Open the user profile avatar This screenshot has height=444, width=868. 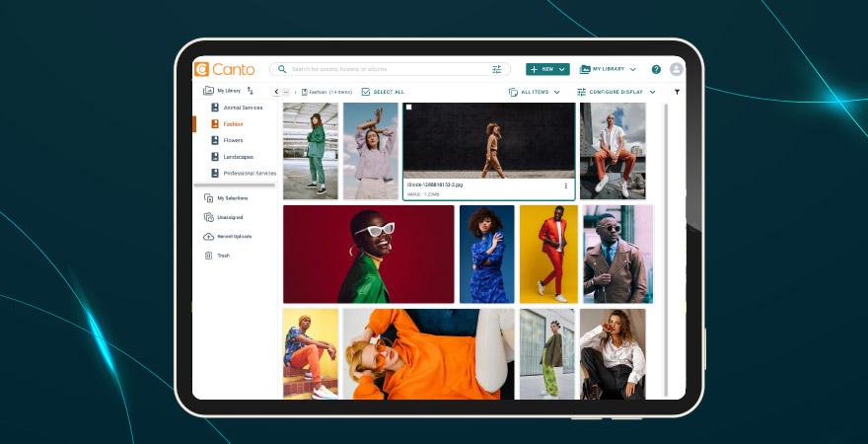pyautogui.click(x=676, y=69)
